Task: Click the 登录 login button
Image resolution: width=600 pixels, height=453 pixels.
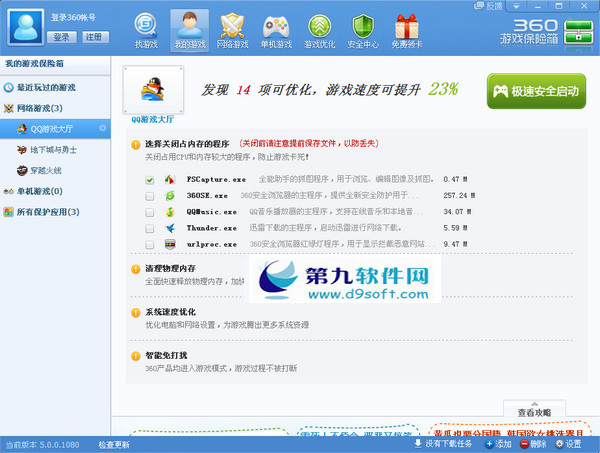Action: 62,37
